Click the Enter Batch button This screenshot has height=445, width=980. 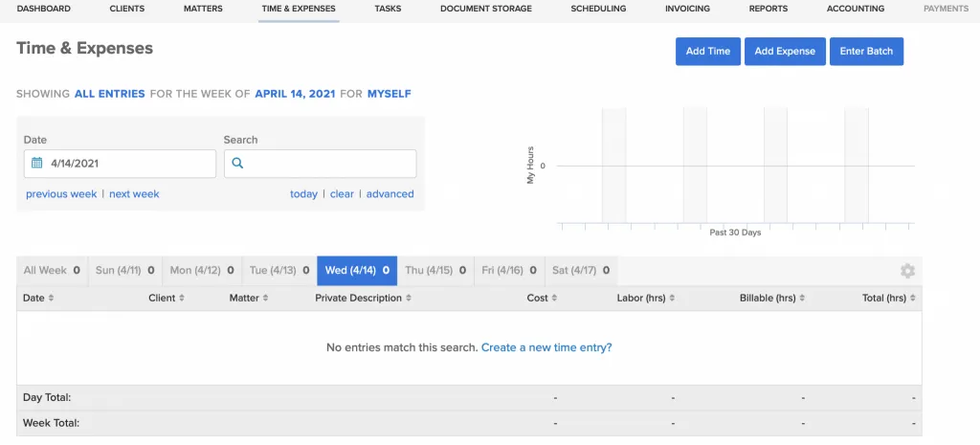866,52
